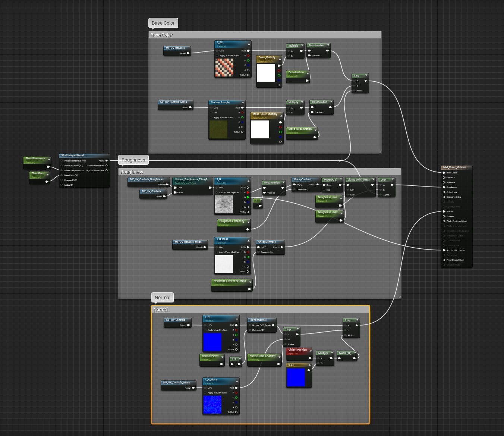Click the Blend Bias (S) input pin
This screenshot has height=436, width=504.
pos(62,175)
